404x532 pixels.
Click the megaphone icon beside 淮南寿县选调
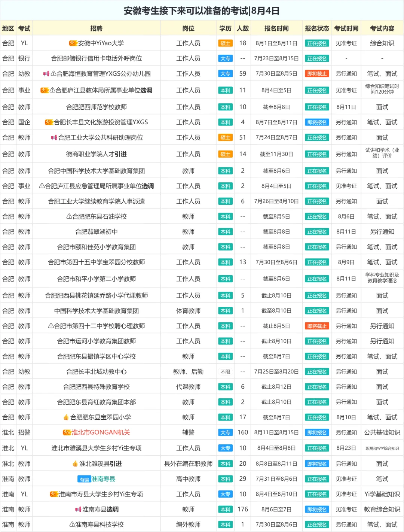(x=78, y=510)
